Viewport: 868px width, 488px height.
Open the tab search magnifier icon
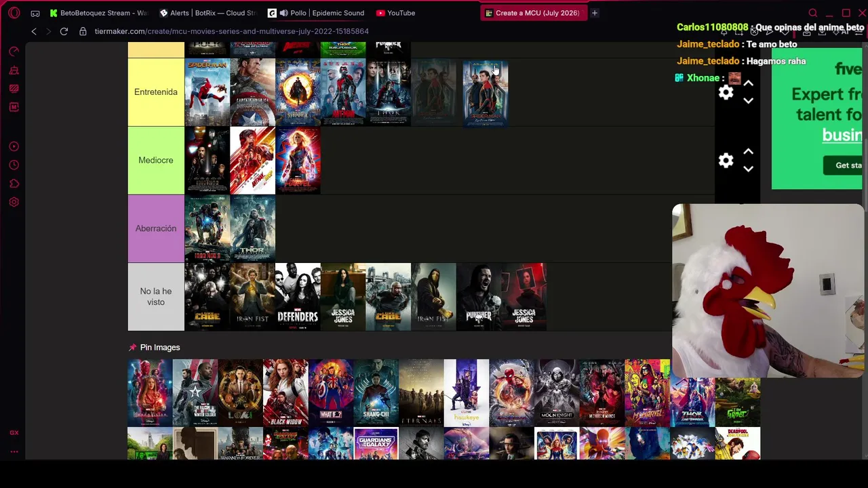click(813, 13)
